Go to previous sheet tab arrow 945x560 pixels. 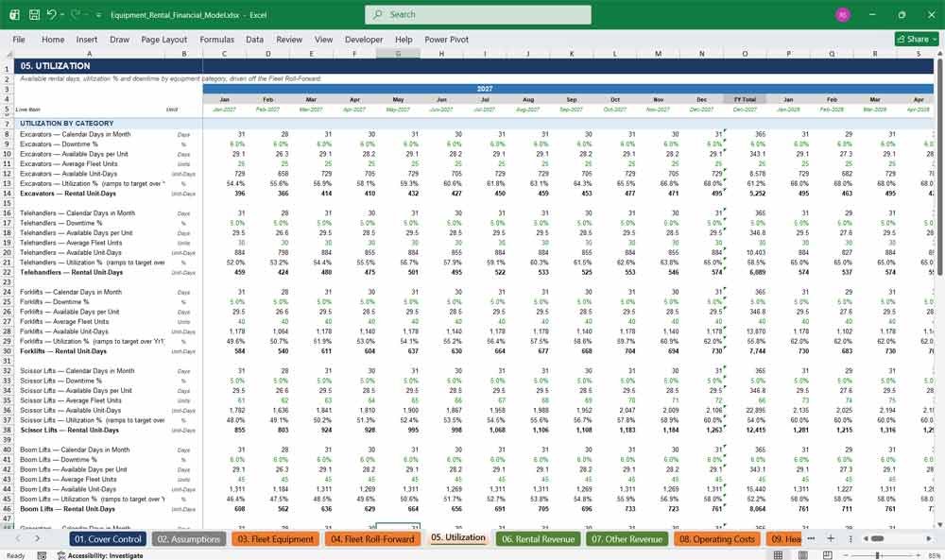(x=18, y=538)
